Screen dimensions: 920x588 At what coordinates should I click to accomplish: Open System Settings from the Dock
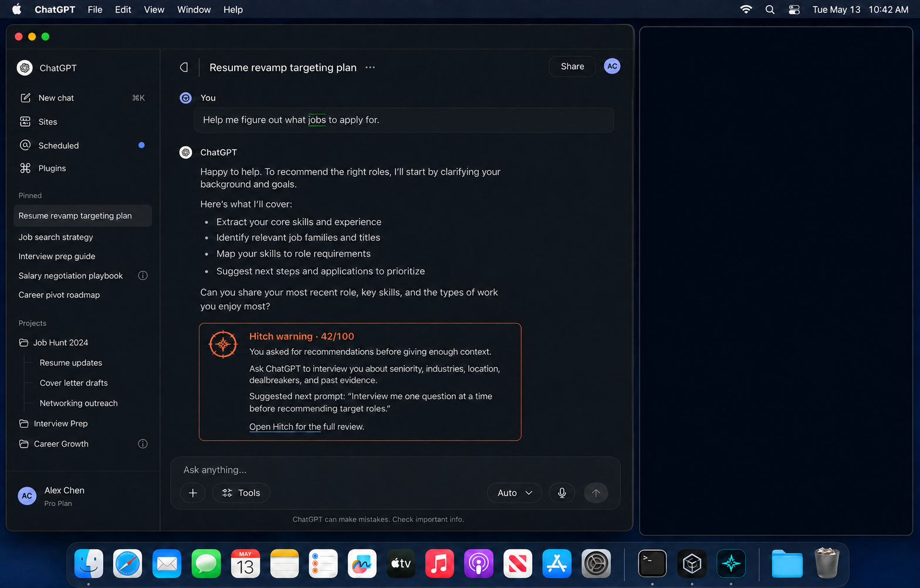point(596,564)
